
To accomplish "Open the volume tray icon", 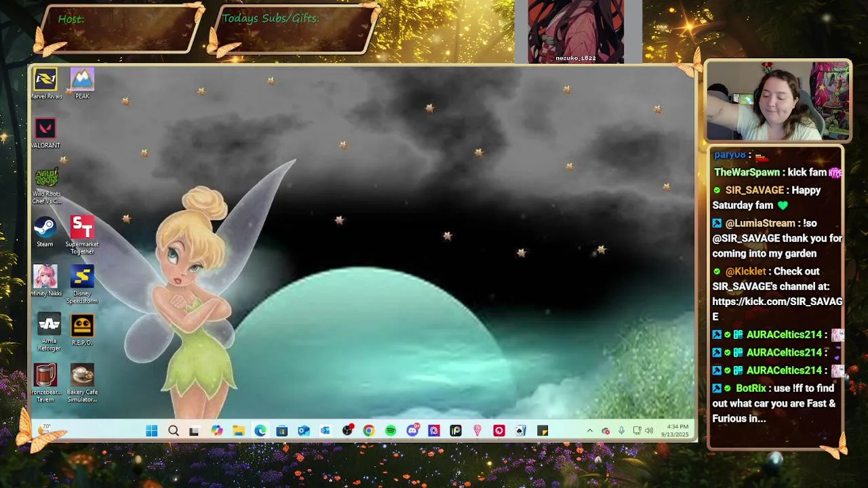I will (650, 431).
